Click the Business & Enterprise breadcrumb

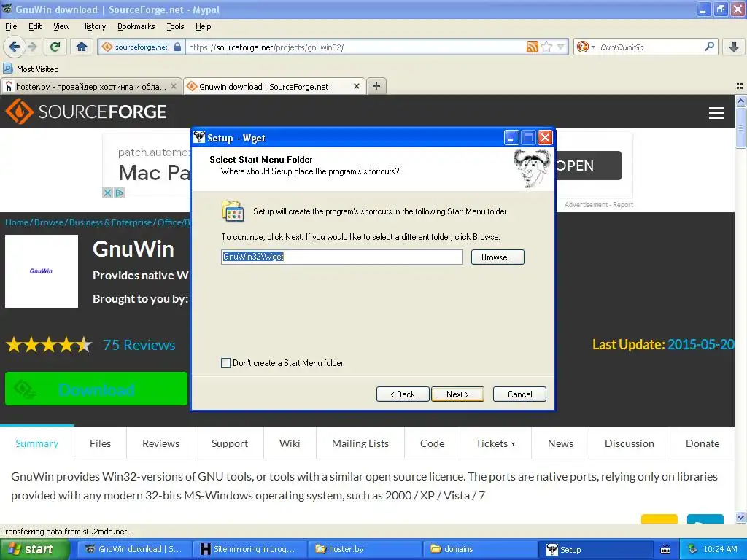point(111,222)
